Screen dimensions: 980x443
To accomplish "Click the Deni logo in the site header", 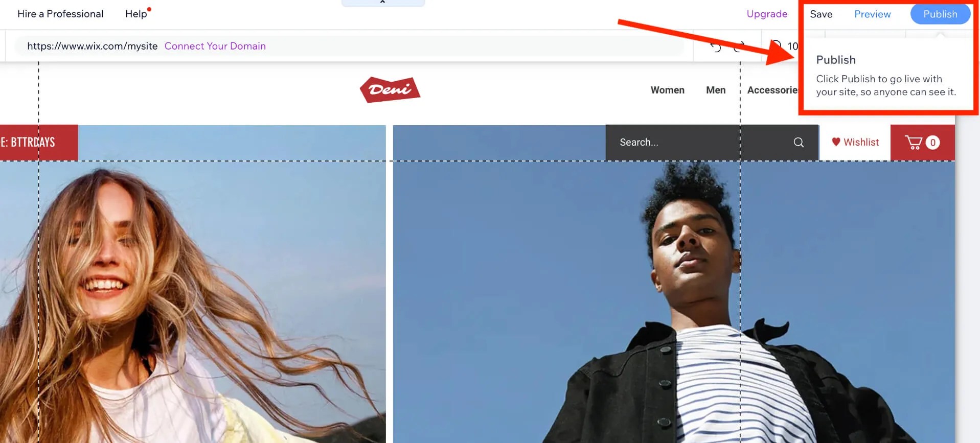I will tap(390, 89).
